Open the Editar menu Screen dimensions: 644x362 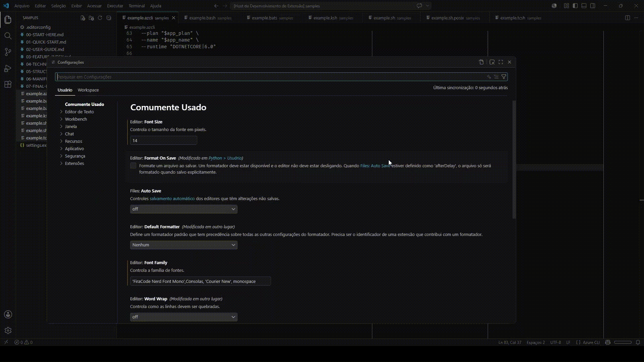pos(40,6)
